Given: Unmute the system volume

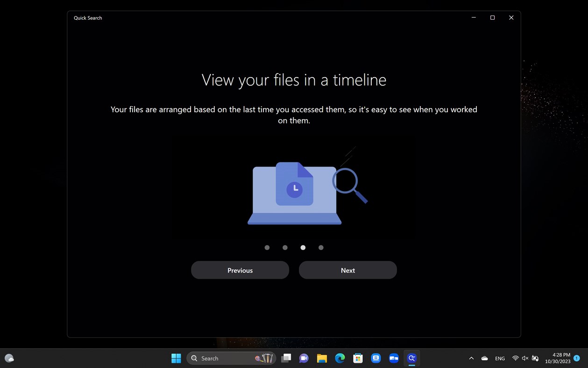Looking at the screenshot, I should pos(525,358).
